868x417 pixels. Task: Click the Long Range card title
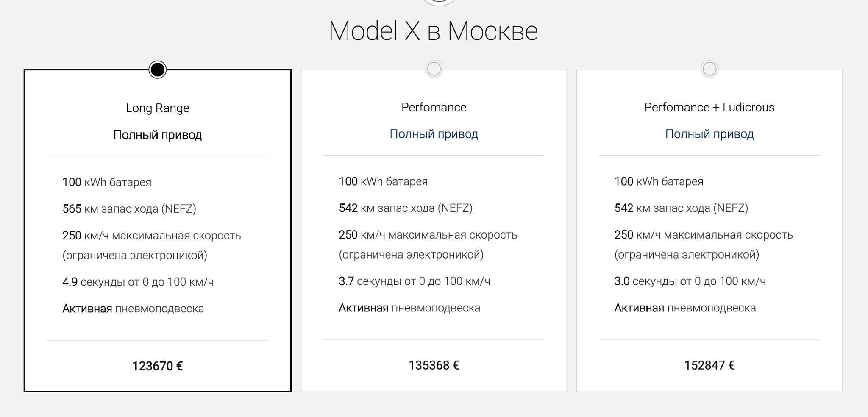coord(158,108)
